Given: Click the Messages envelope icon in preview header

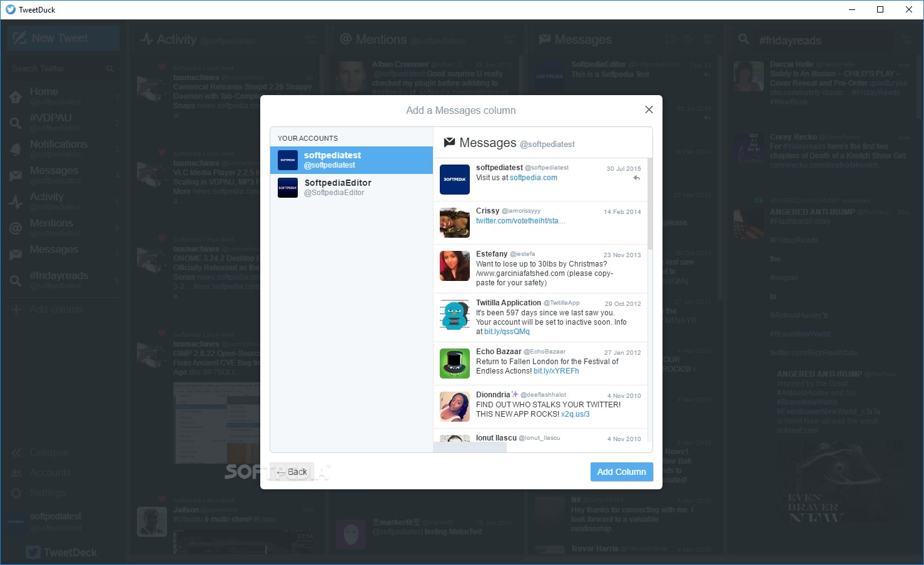Looking at the screenshot, I should coord(449,143).
